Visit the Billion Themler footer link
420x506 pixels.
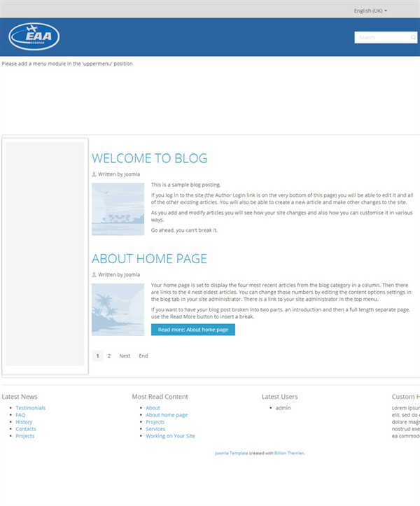point(289,453)
